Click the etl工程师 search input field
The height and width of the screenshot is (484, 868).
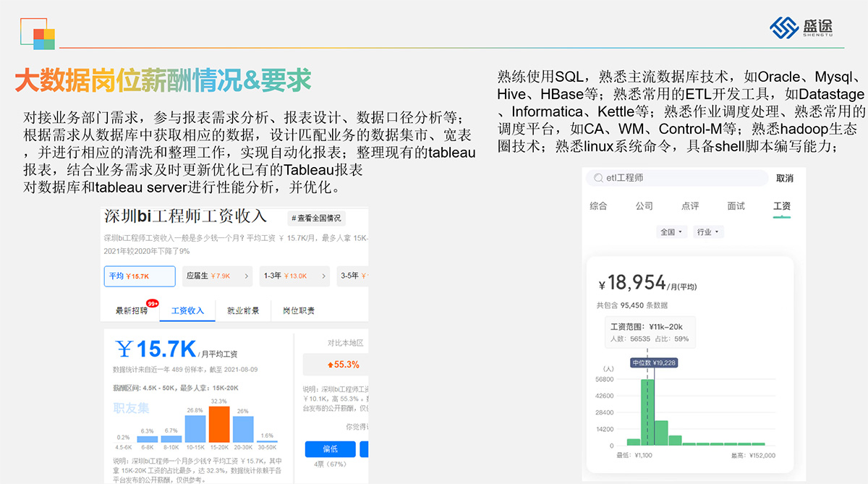680,178
